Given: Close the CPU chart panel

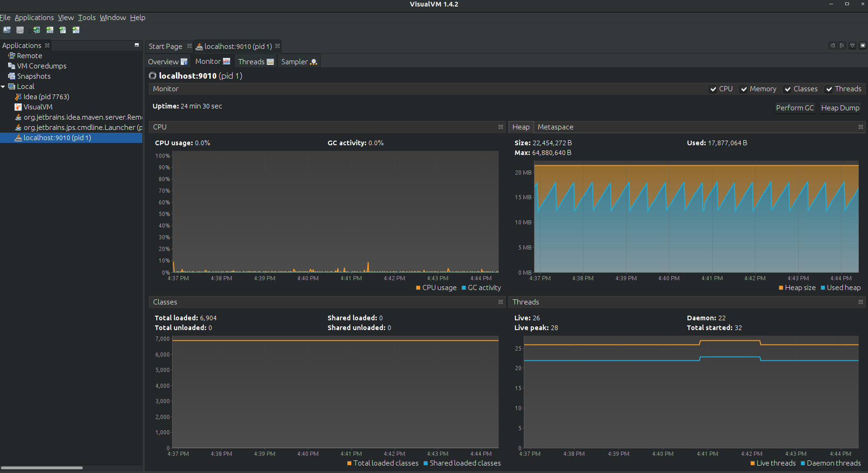Looking at the screenshot, I should (501, 127).
